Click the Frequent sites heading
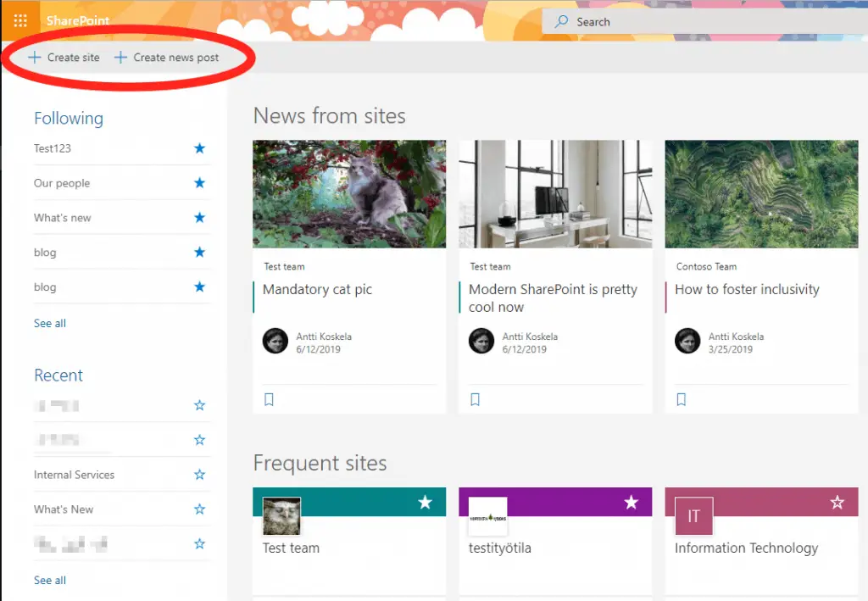The image size is (868, 601). point(320,463)
